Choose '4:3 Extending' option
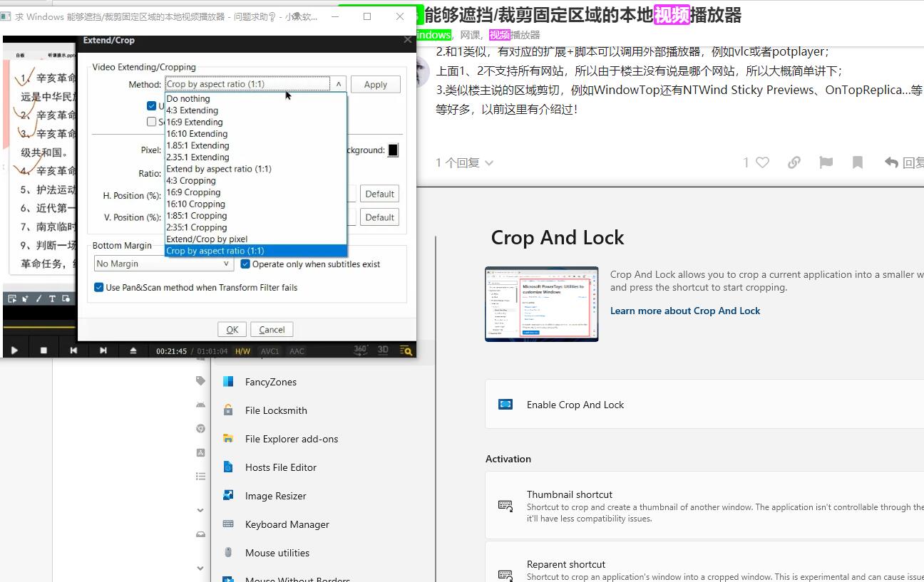This screenshot has height=582, width=924. tap(256, 110)
